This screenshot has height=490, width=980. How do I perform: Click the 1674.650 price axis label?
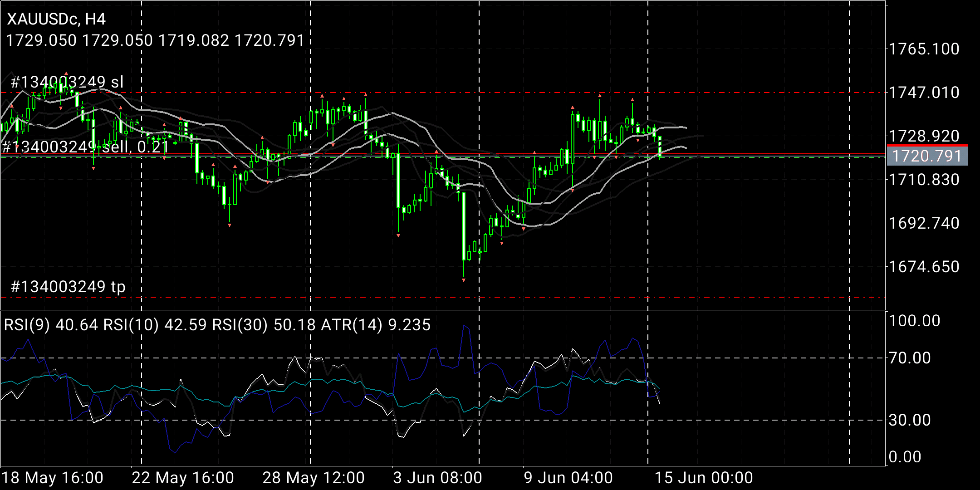pyautogui.click(x=924, y=267)
